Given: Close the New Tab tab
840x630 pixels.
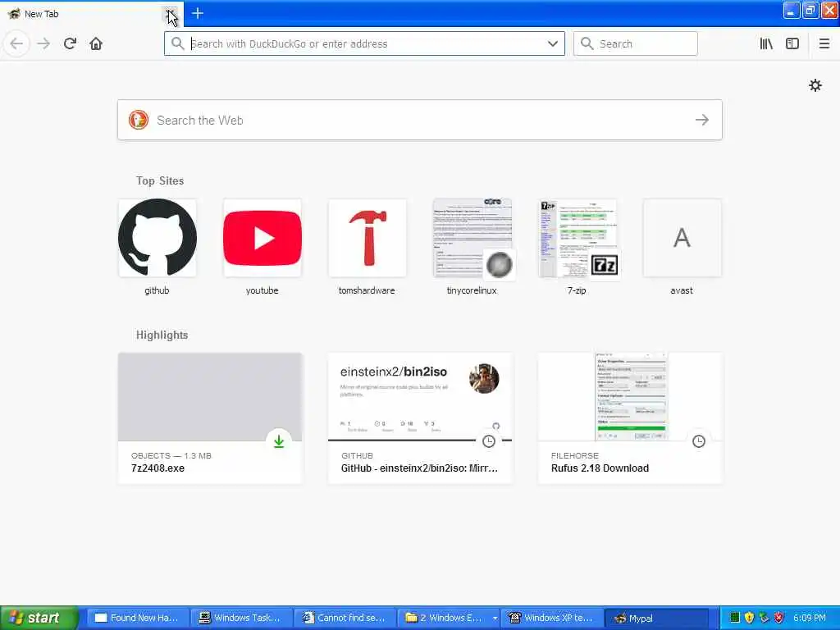Looking at the screenshot, I should 170,13.
